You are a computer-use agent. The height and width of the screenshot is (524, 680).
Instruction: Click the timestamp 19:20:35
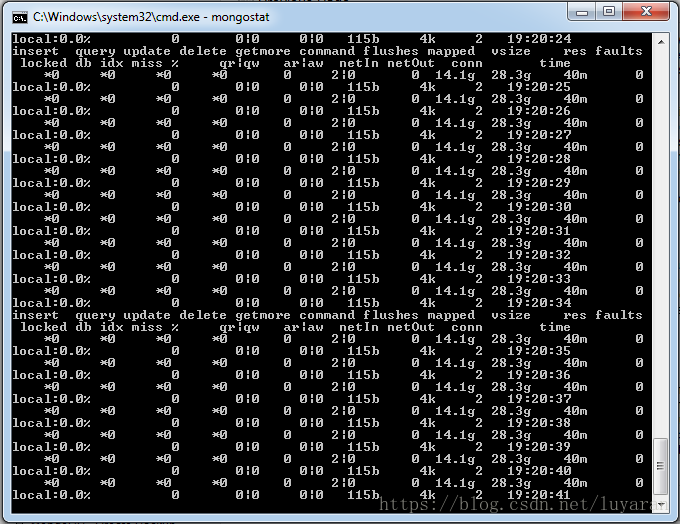(x=539, y=351)
